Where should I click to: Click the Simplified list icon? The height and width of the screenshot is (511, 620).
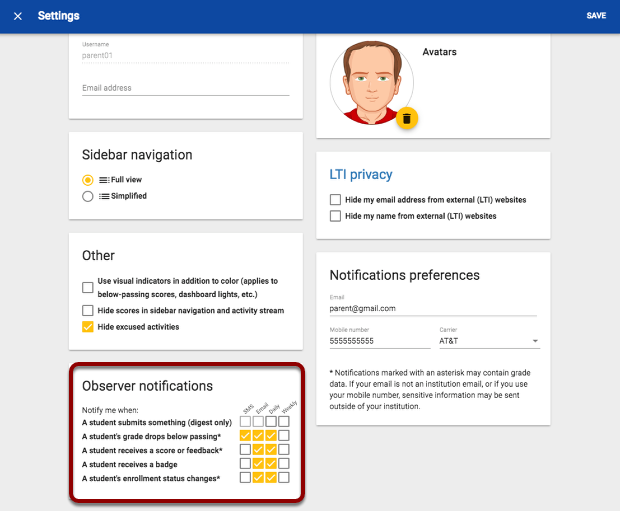(x=104, y=196)
